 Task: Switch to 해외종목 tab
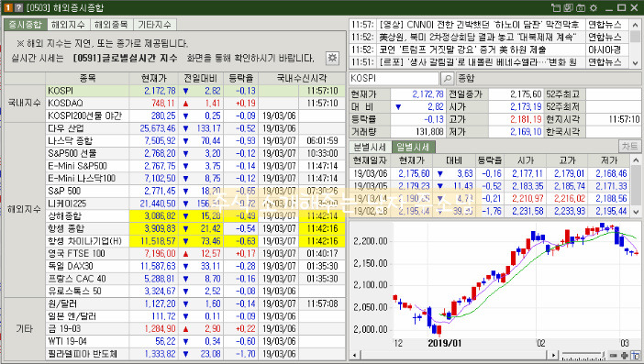(x=111, y=25)
